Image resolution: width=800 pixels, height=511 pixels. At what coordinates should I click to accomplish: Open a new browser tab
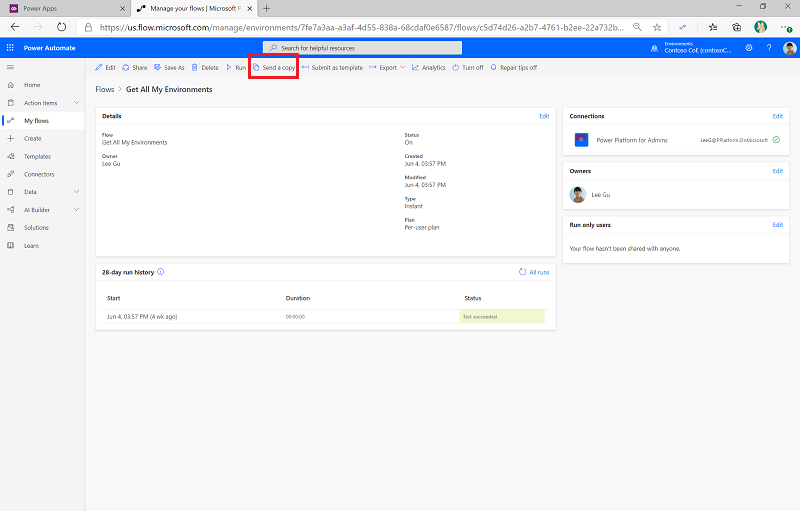click(x=266, y=8)
